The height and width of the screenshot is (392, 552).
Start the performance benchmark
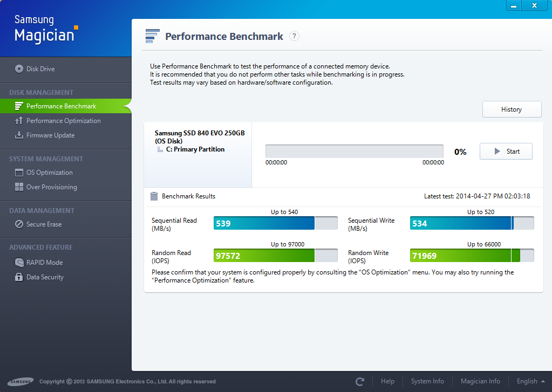click(x=506, y=152)
